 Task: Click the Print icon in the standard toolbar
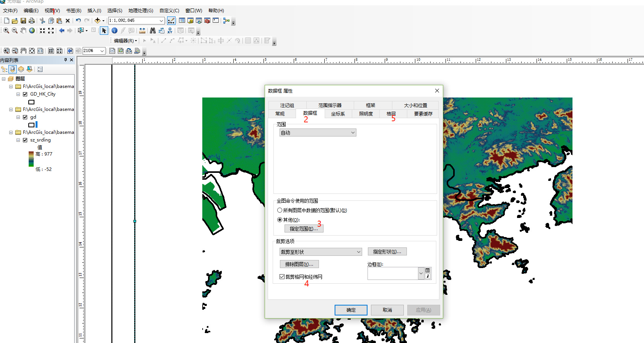[x=32, y=21]
